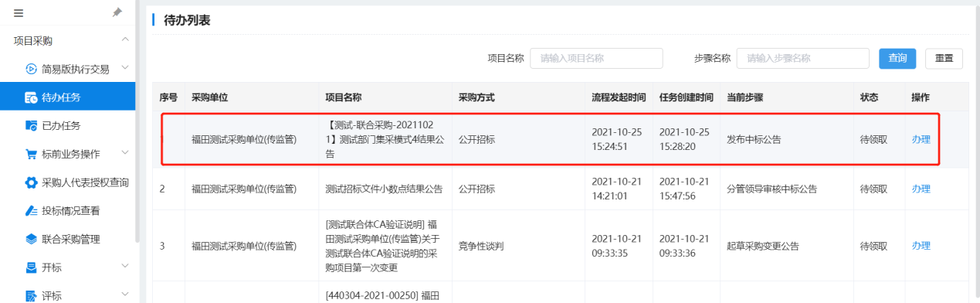Viewport: 980px width, 303px height.
Task: Collapse the 项目采购 section chevron
Action: tap(125, 40)
